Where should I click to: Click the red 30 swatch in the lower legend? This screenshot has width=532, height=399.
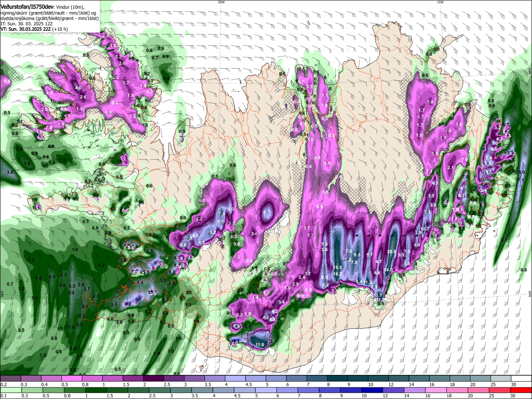[x=521, y=390]
